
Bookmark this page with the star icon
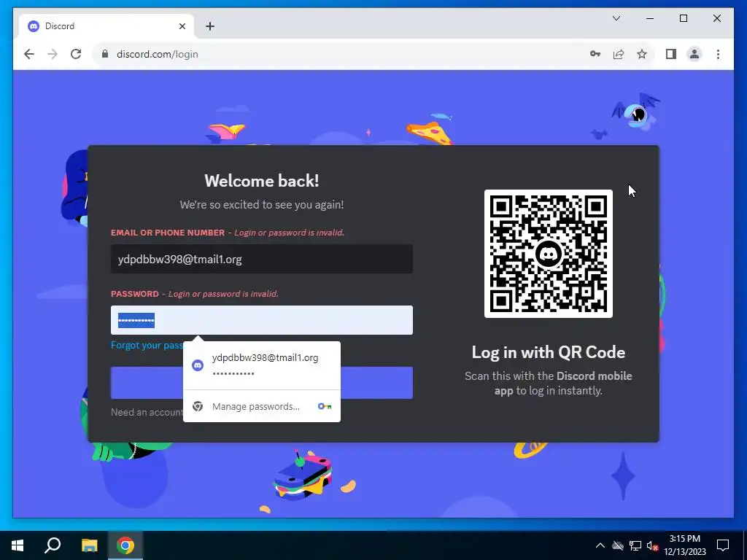coord(642,54)
